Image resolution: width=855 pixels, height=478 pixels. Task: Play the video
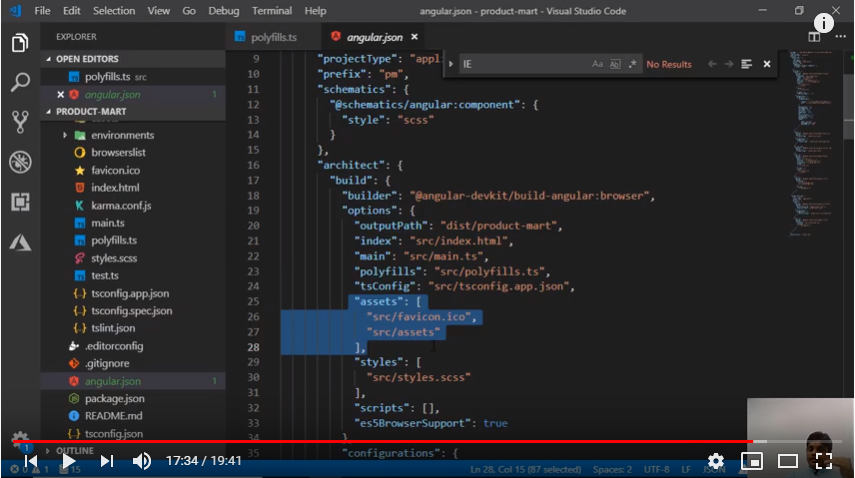coord(68,461)
